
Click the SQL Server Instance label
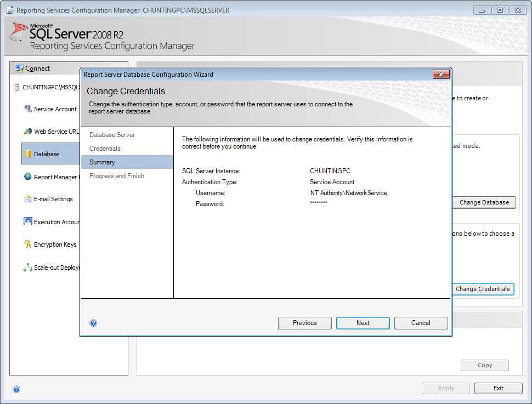click(x=211, y=171)
